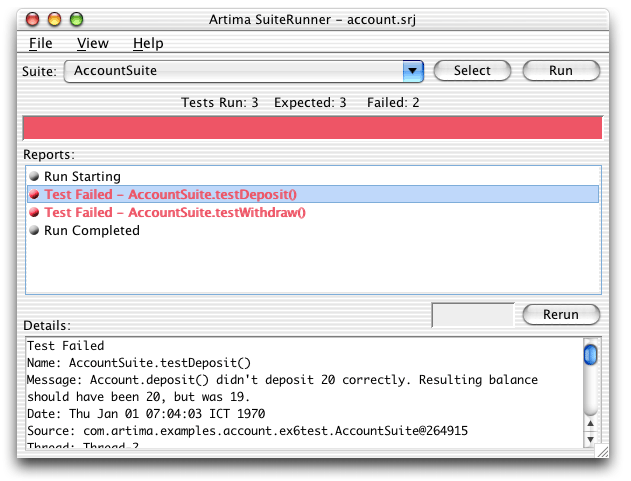Select the Run Completed report

click(x=313, y=231)
